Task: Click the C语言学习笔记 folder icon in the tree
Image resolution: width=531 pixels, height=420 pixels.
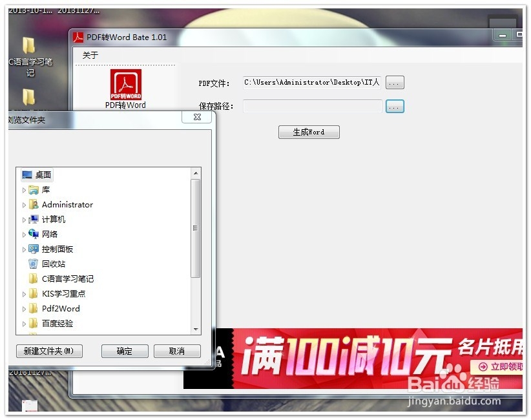Action: pyautogui.click(x=34, y=278)
